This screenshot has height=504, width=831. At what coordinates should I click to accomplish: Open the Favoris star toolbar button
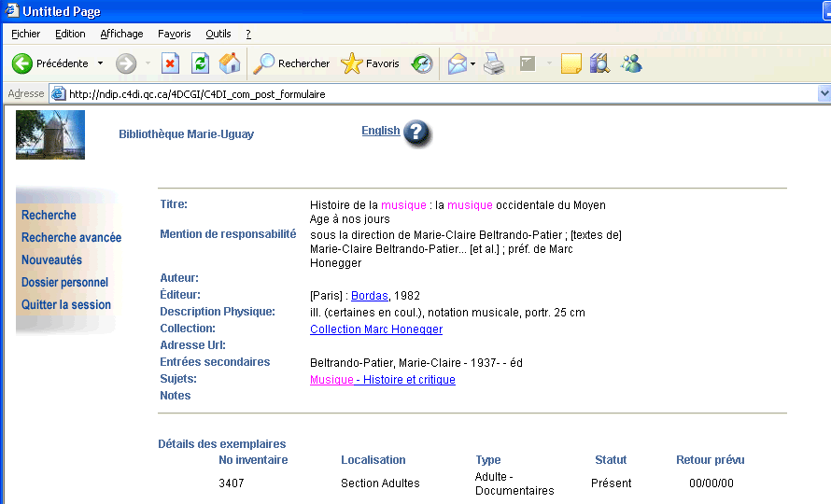[371, 63]
